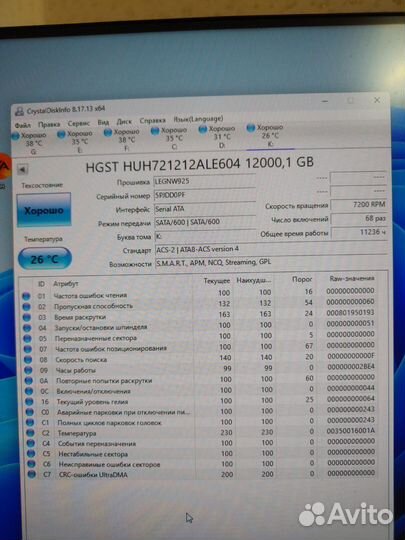Select row Время раскрутки
Viewport: 405px width, 540px height.
point(199,315)
